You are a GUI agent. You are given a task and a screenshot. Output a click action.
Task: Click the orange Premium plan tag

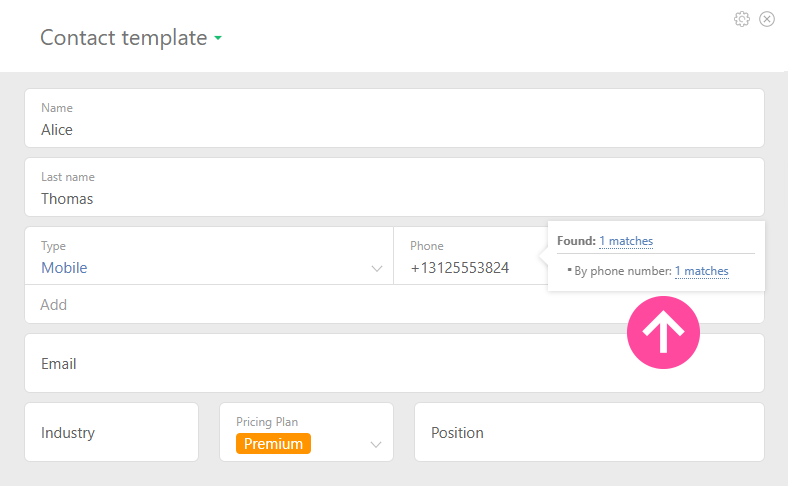[273, 444]
